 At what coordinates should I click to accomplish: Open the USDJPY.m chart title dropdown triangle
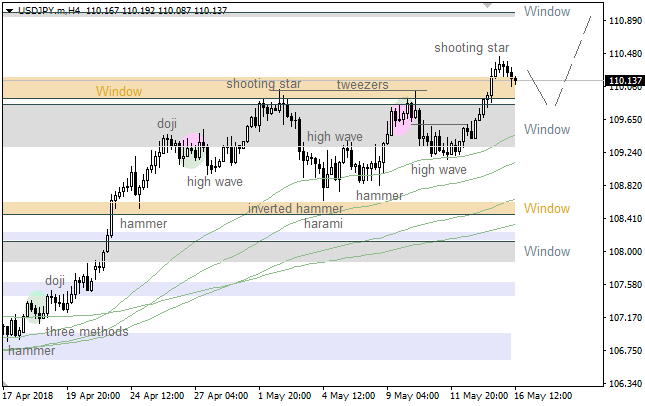click(x=8, y=9)
